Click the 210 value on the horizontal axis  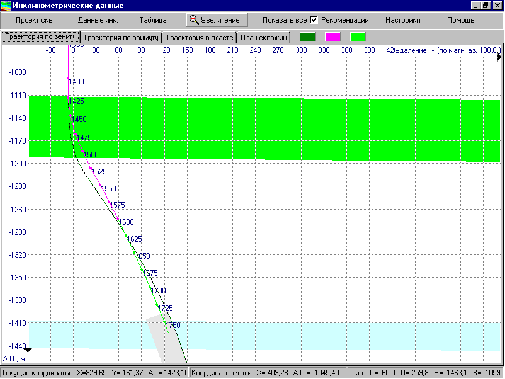pos(232,50)
